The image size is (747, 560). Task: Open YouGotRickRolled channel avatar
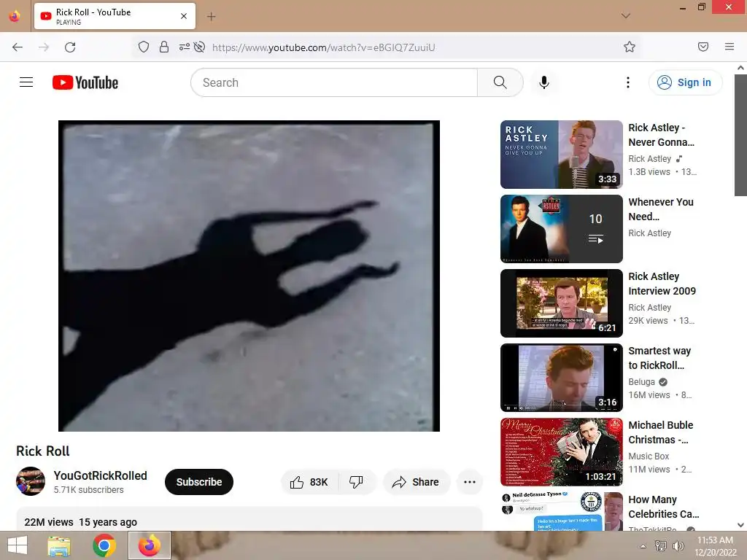pos(31,481)
